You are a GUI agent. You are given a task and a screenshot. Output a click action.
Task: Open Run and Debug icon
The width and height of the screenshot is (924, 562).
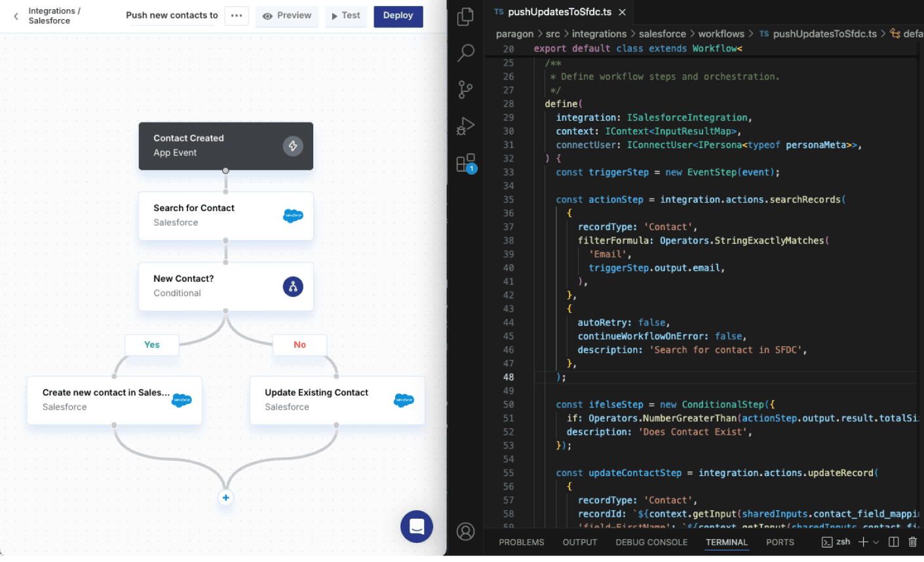point(465,125)
